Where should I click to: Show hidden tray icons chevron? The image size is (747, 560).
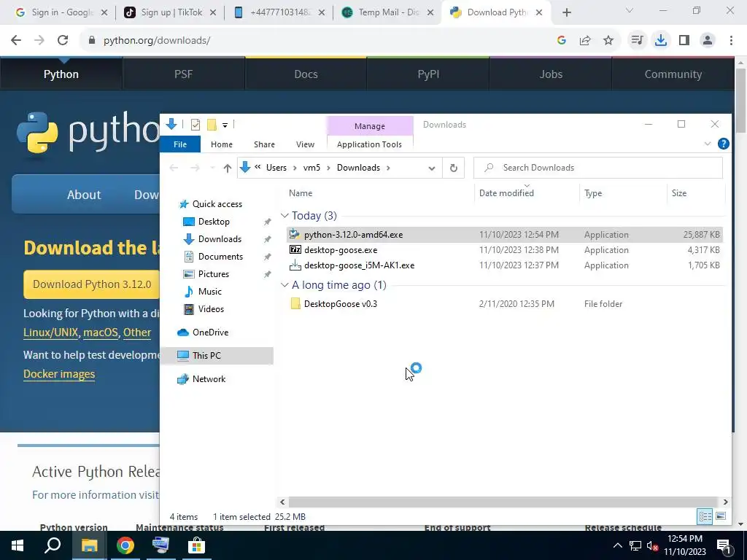tap(617, 545)
